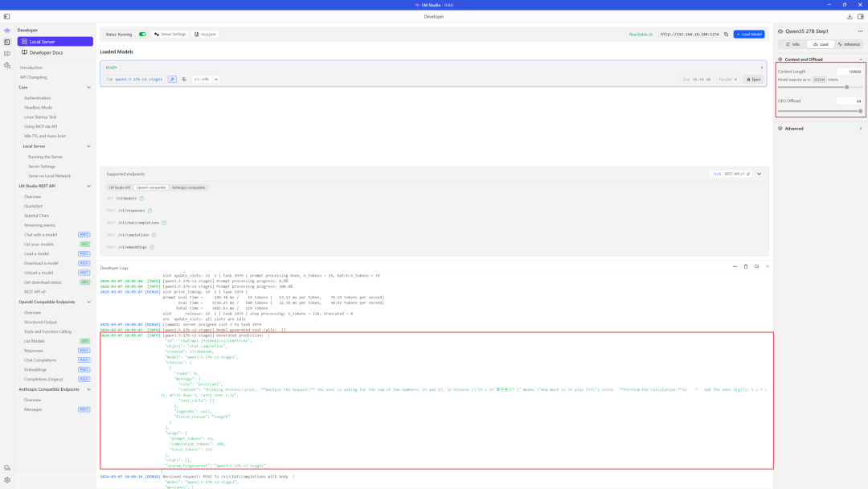Collapse the Core section in sidebar
Image resolution: width=868 pixels, height=489 pixels.
pos(88,88)
